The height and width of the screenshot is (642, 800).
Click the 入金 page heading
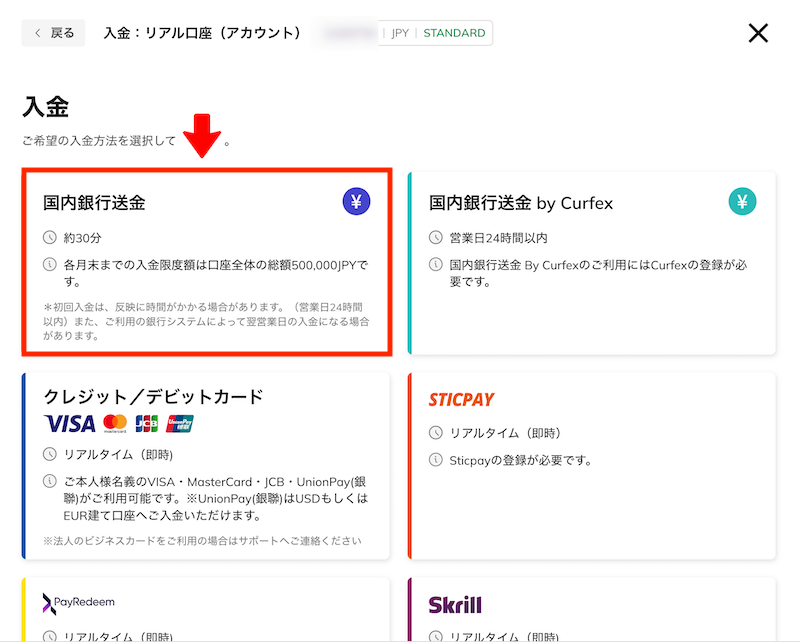point(46,107)
